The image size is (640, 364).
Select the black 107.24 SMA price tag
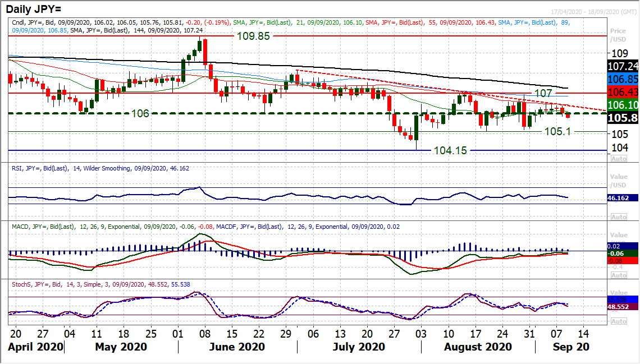(x=623, y=66)
